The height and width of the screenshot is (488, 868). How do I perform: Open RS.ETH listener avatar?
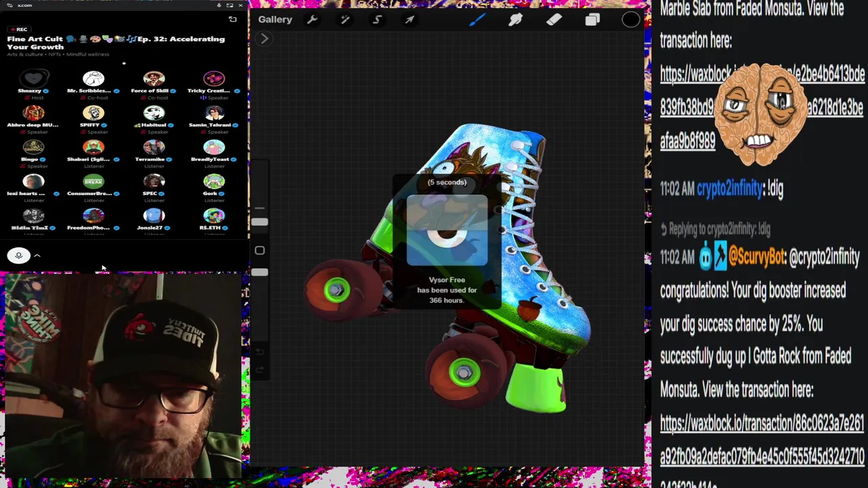214,216
